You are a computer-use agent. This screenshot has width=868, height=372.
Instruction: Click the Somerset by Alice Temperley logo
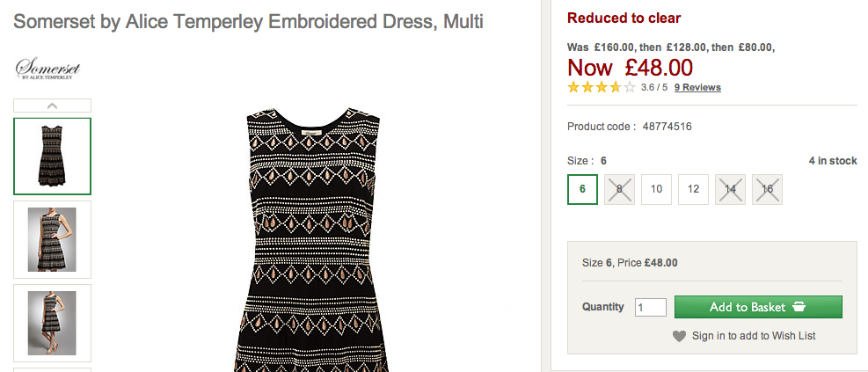click(44, 69)
